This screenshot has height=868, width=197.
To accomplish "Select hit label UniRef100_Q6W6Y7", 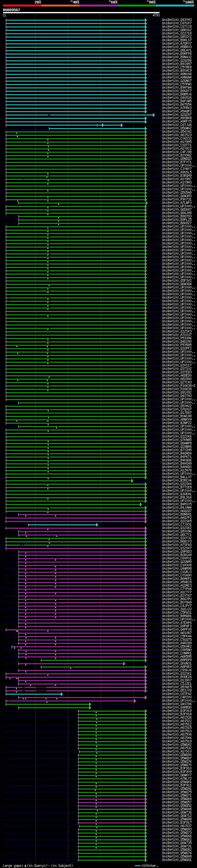I will [x=177, y=775].
